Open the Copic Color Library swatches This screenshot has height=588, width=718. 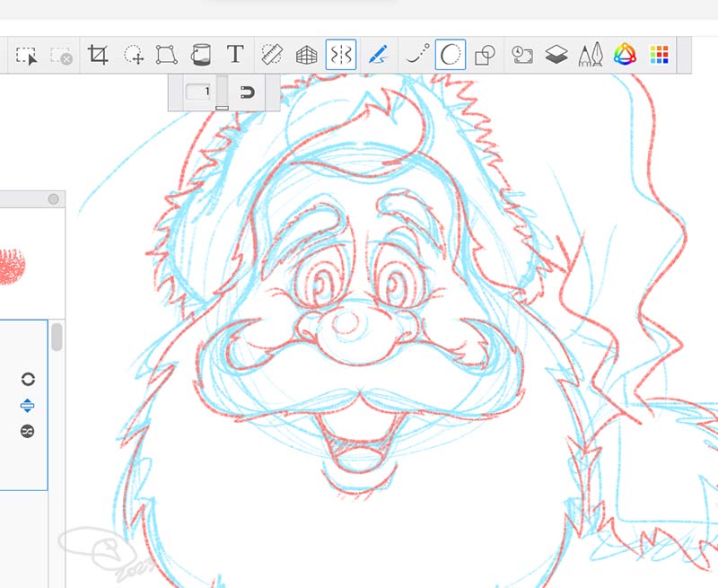(659, 56)
